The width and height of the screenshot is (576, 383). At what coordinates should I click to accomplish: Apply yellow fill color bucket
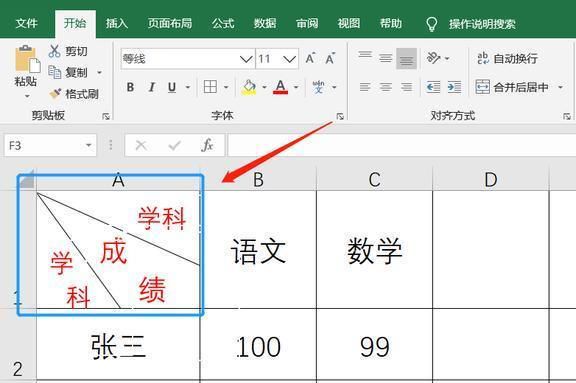(249, 87)
